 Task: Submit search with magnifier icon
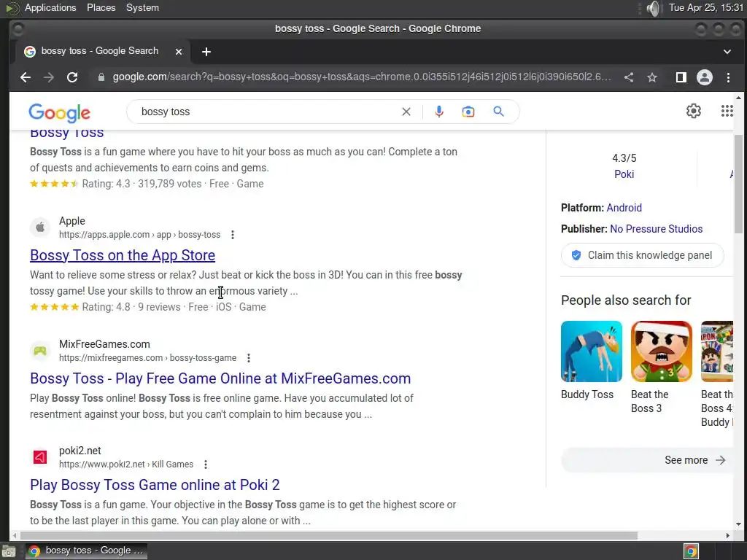pos(498,112)
